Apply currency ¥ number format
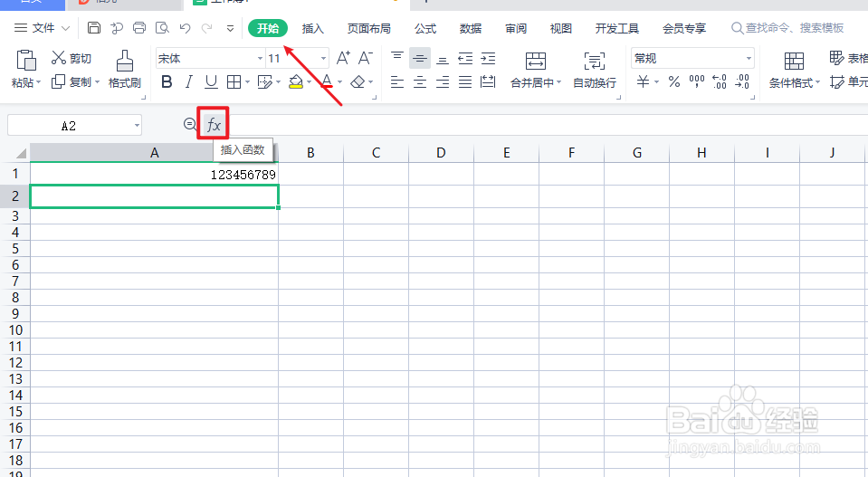This screenshot has width=868, height=477. (x=643, y=81)
